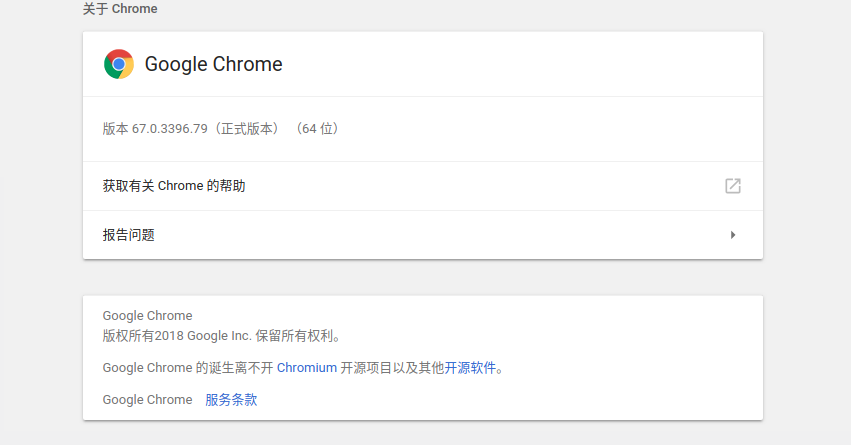Click the external link icon for Chrome help
The image size is (851, 445).
pos(733,186)
